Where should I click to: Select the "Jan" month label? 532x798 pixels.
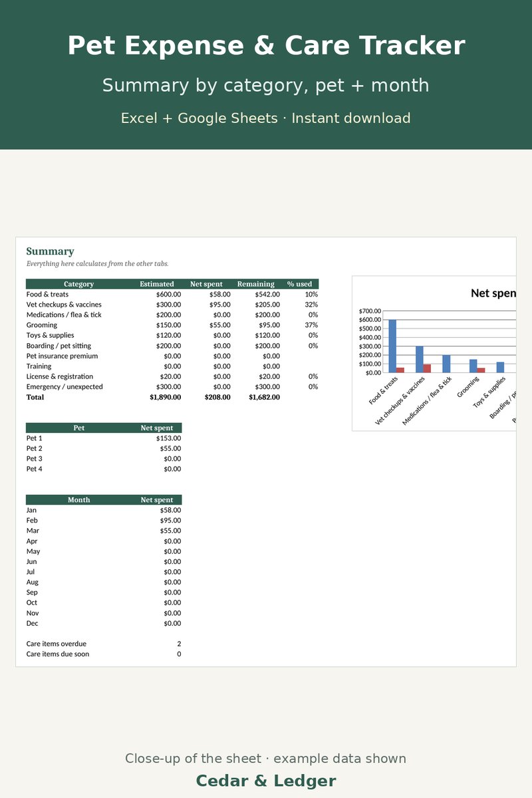pyautogui.click(x=31, y=510)
